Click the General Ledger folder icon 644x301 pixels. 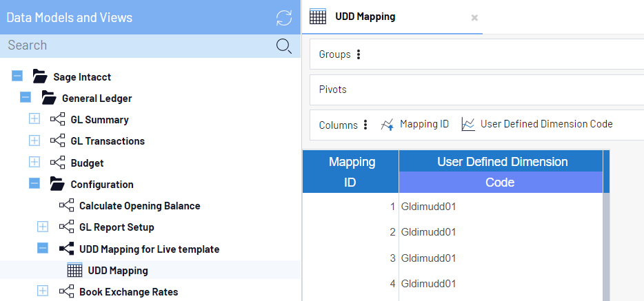coord(48,98)
